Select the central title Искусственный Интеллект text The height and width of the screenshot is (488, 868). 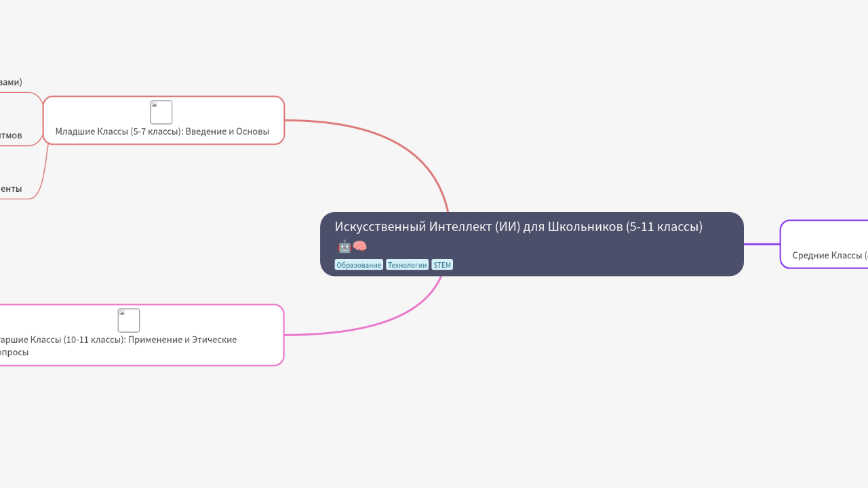pos(518,226)
